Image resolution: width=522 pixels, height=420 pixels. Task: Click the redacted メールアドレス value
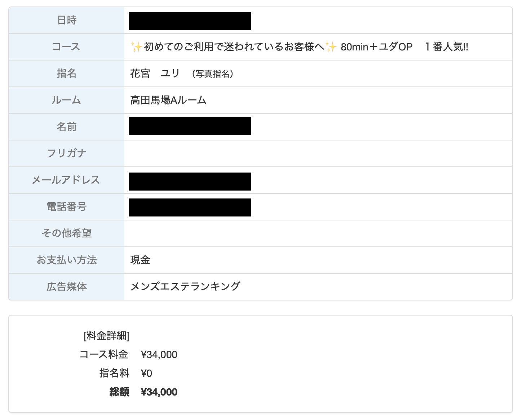click(x=190, y=182)
